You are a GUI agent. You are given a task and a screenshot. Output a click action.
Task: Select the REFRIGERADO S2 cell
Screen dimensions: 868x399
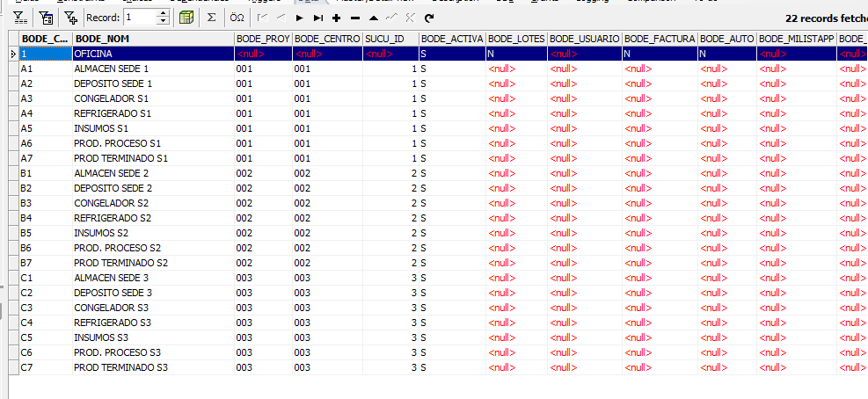point(153,218)
